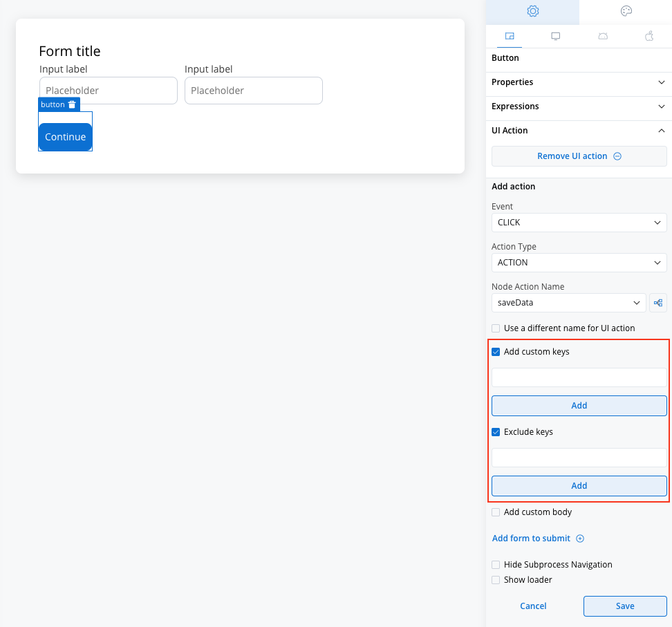Switch to the iOS Apple platform icon
The image size is (672, 627).
(x=649, y=36)
